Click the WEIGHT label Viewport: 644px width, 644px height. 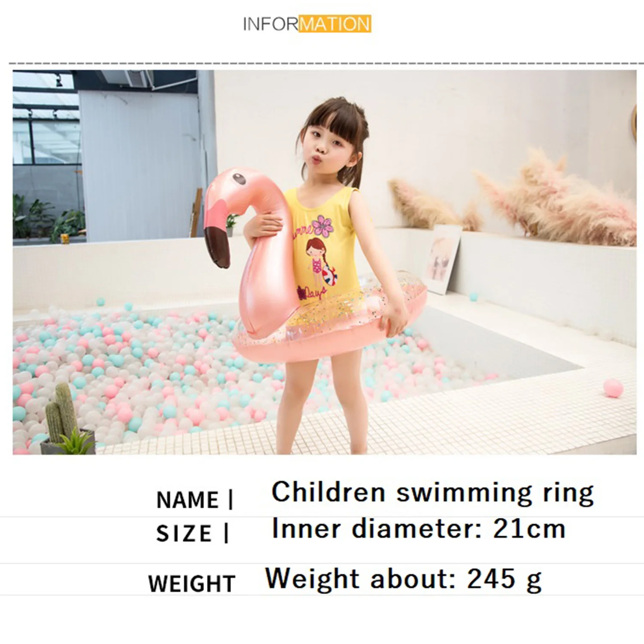click(x=191, y=583)
